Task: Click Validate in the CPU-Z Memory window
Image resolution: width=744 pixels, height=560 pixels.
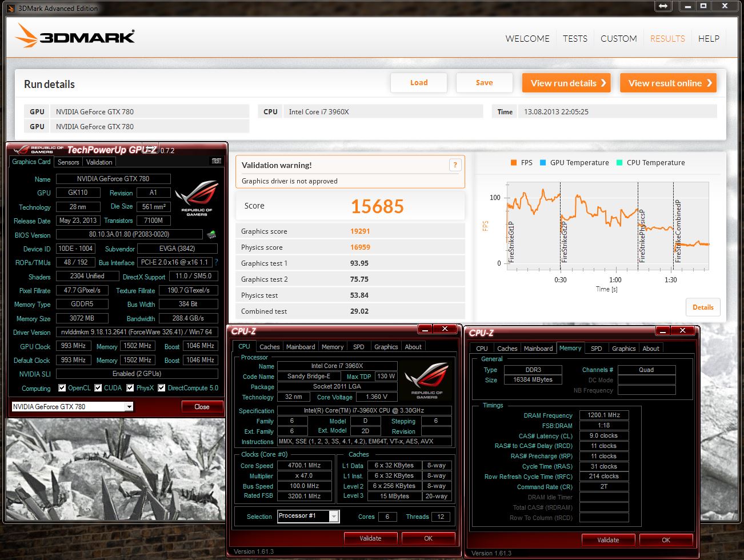Action: point(608,540)
